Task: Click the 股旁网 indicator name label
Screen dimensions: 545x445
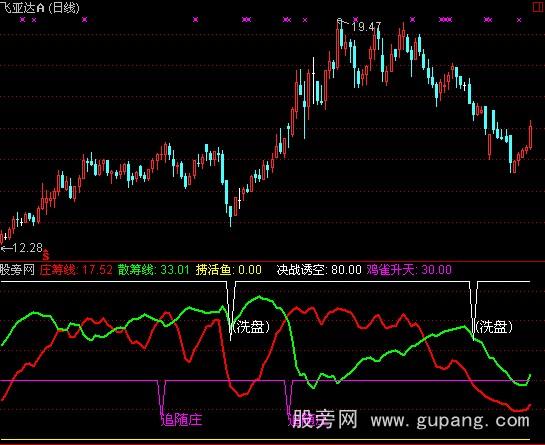Action: pos(17,269)
